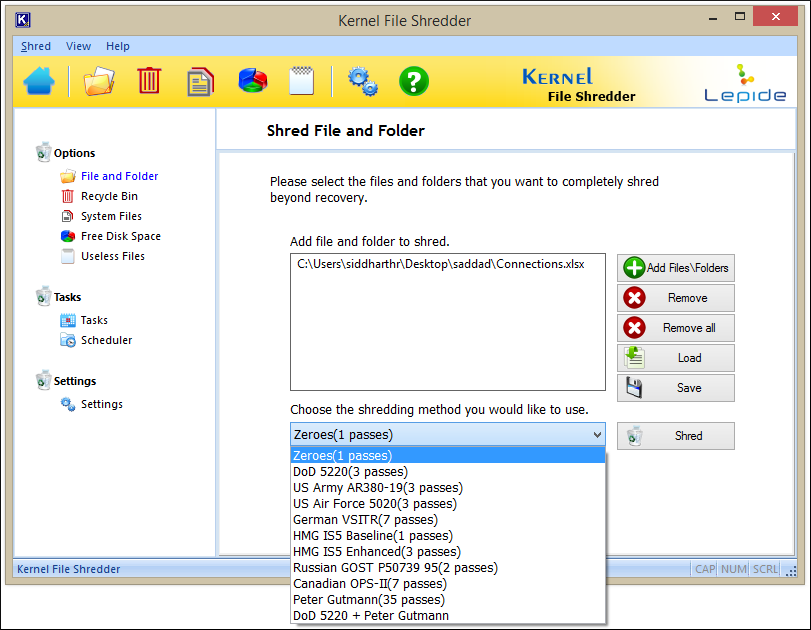This screenshot has width=811, height=630.
Task: Open Tasks item under Tasks group
Action: coord(94,321)
